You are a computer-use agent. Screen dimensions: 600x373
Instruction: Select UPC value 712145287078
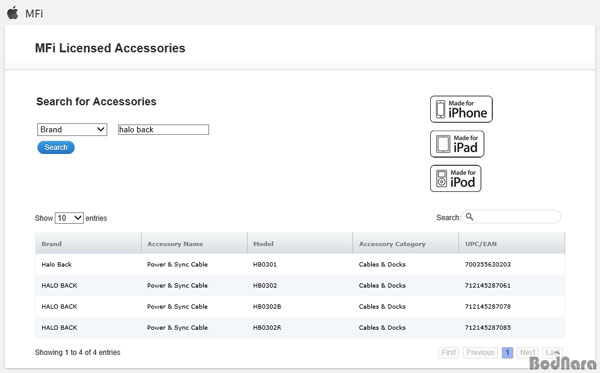pyautogui.click(x=488, y=306)
